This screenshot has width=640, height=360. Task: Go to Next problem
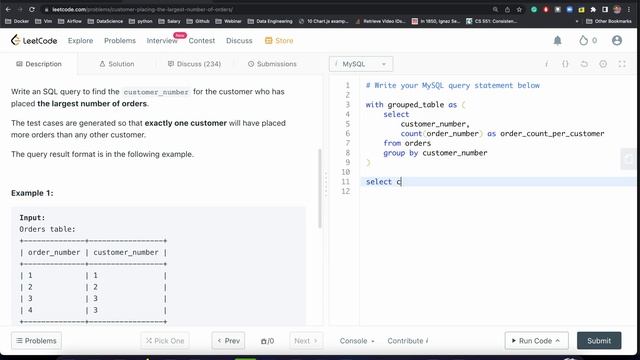pyautogui.click(x=306, y=340)
